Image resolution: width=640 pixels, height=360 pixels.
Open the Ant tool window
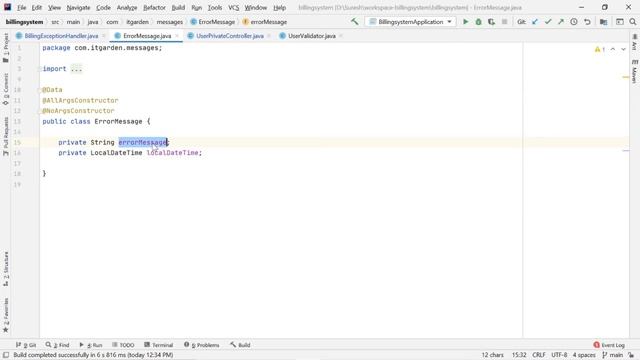[634, 42]
